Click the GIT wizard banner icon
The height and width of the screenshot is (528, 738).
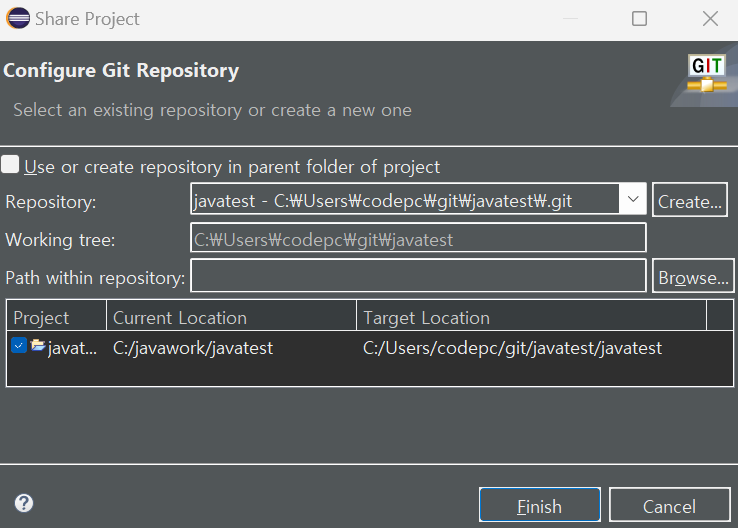click(x=707, y=73)
